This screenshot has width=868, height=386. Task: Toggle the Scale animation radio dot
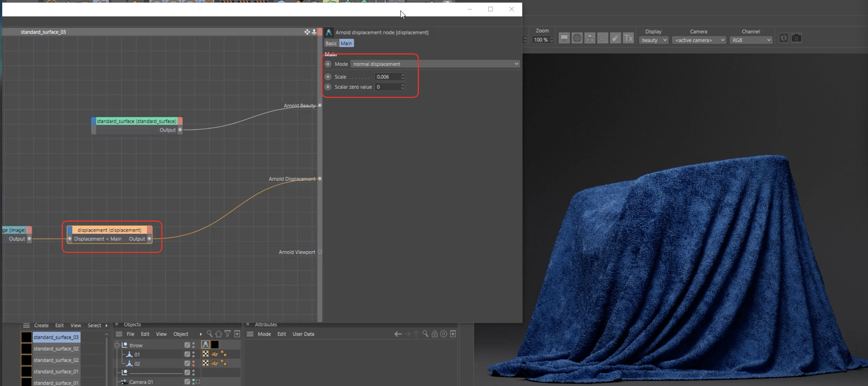[x=328, y=77]
